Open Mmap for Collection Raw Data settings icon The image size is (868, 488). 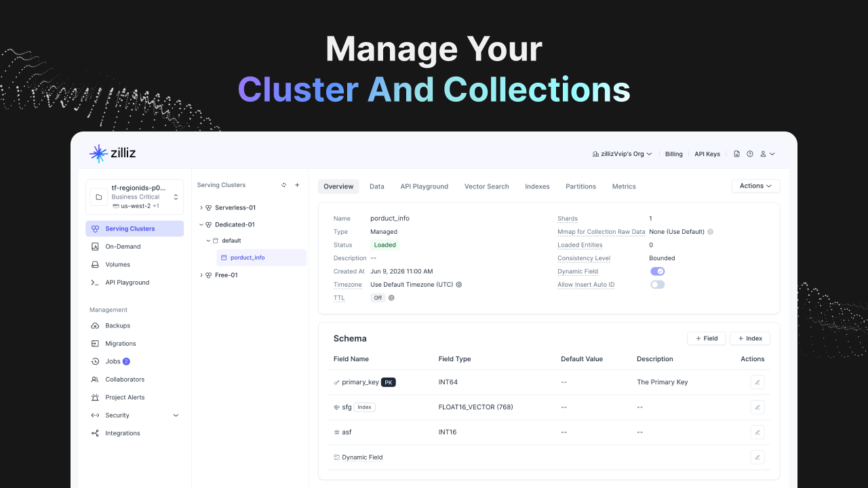tap(711, 232)
